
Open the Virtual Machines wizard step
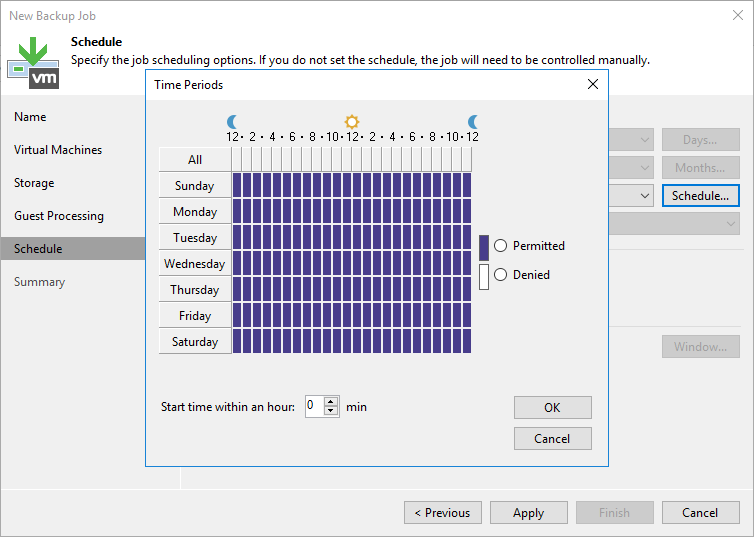(58, 150)
